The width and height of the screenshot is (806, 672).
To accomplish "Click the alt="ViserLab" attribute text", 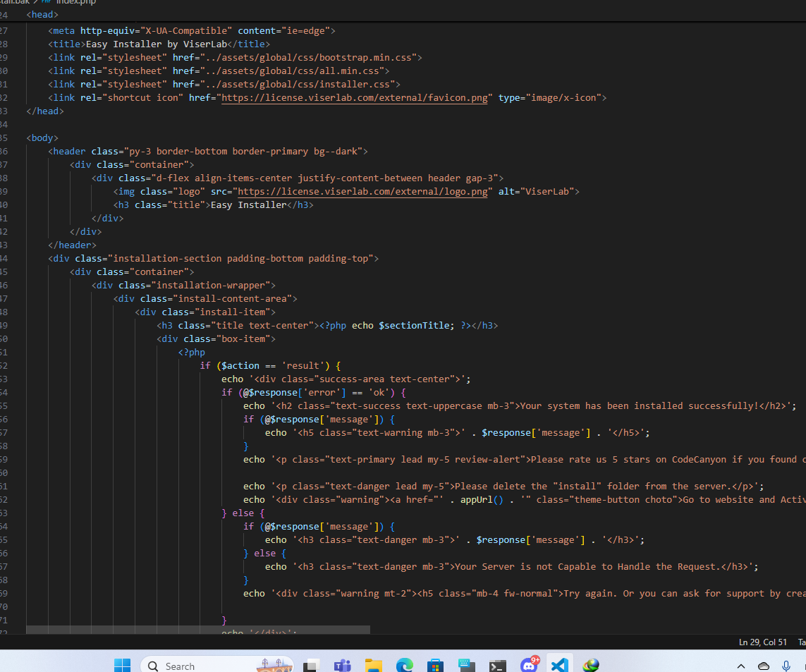I will 536,191.
